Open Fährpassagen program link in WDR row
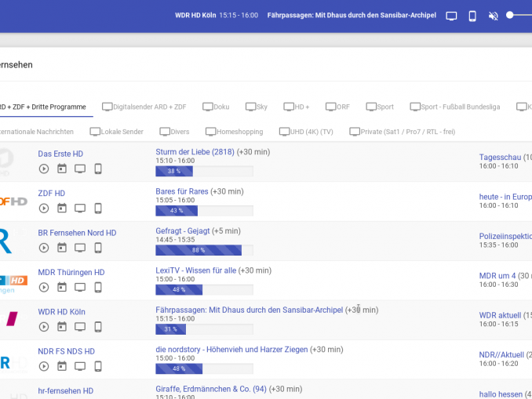This screenshot has width=532, height=399. tap(249, 310)
